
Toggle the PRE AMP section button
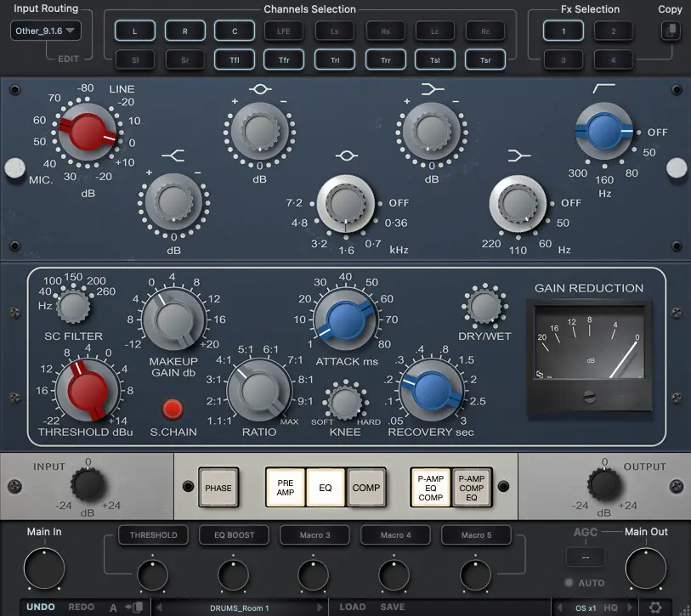click(285, 488)
